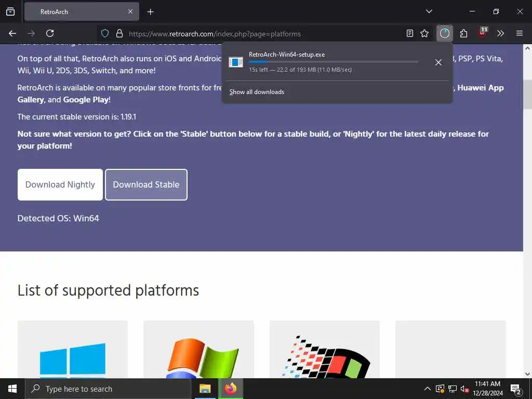Screen dimensions: 532x399
Task: Open the security warning tray icon
Action: pyautogui.click(x=440, y=389)
